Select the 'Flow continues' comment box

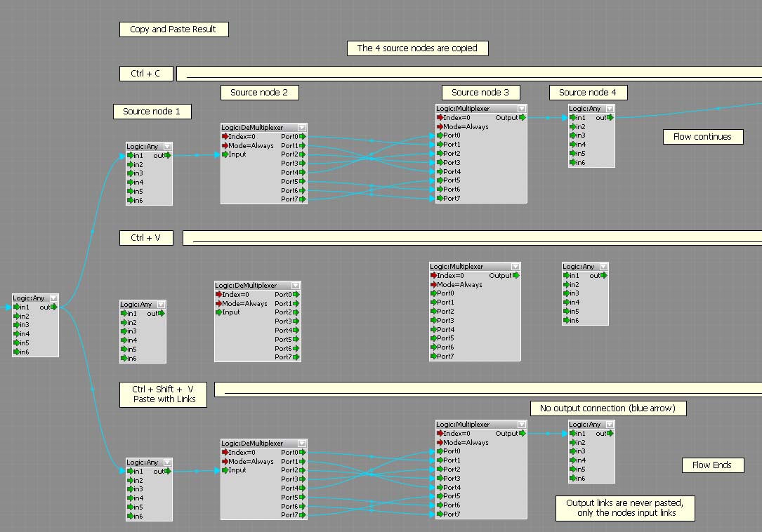[703, 137]
